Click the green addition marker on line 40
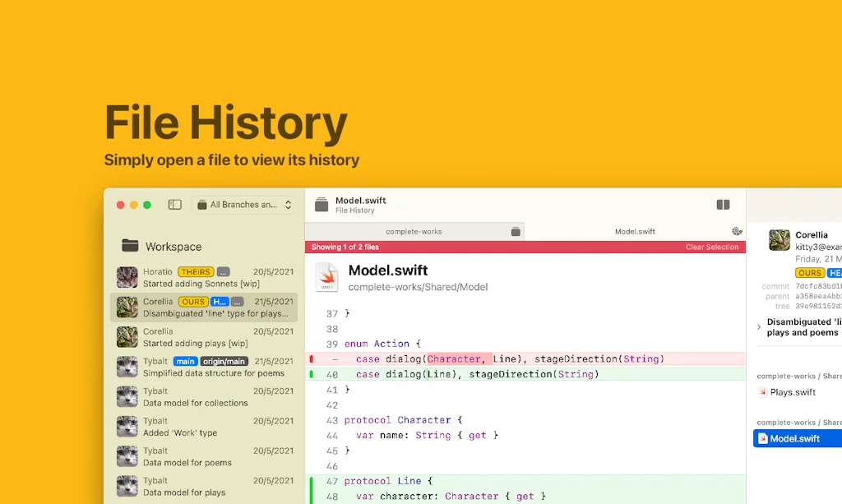The height and width of the screenshot is (504, 842). coord(312,373)
